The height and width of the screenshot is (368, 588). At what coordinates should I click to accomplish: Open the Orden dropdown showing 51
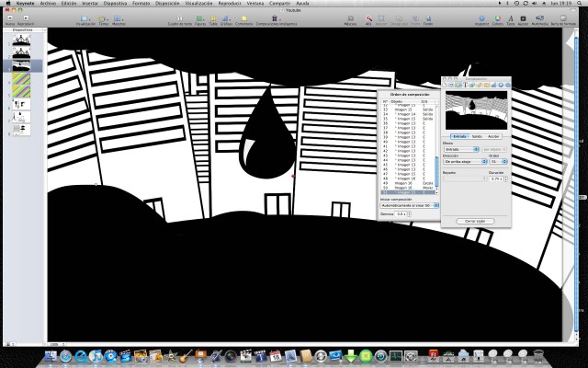[498, 162]
